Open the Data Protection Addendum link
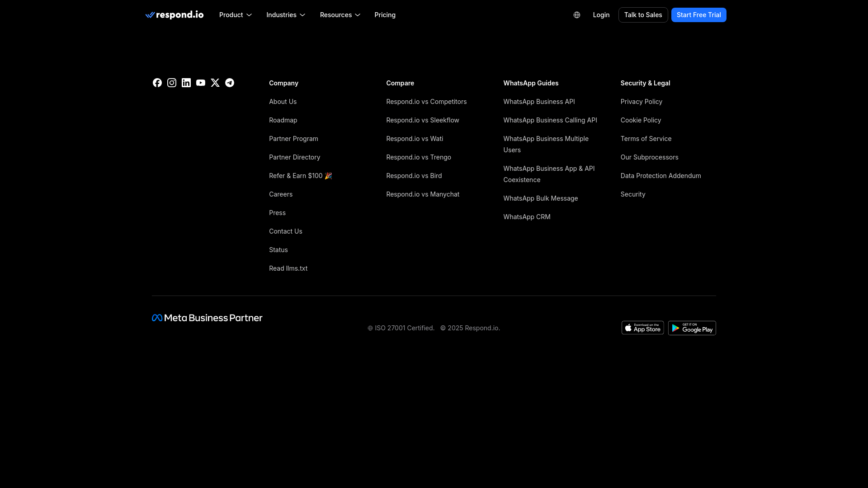This screenshot has width=868, height=488. point(661,176)
